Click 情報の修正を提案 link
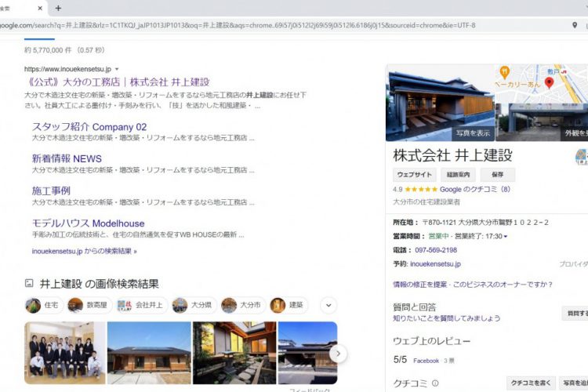The width and height of the screenshot is (588, 392). (419, 285)
